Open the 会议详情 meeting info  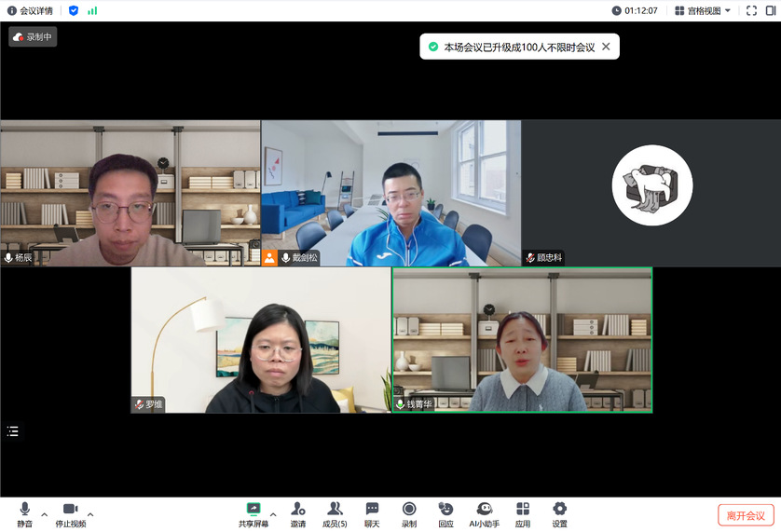point(30,10)
